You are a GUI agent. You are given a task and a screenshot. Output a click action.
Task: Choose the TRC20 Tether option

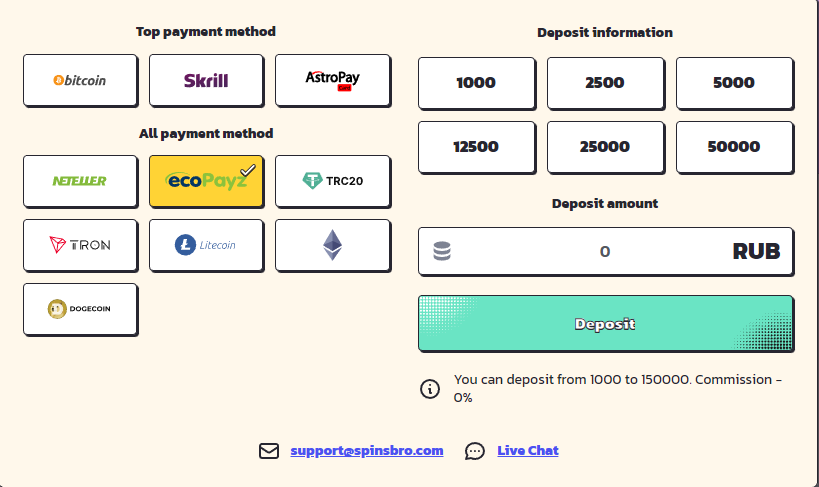tap(332, 181)
